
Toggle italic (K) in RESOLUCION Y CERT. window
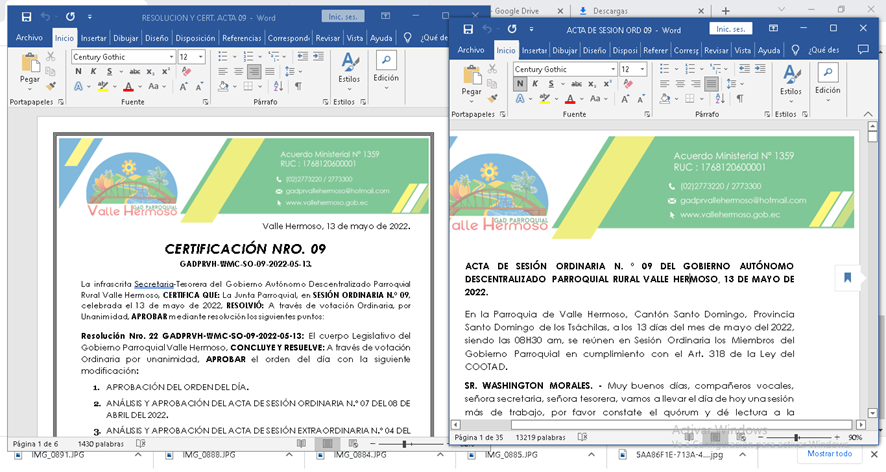(x=93, y=72)
